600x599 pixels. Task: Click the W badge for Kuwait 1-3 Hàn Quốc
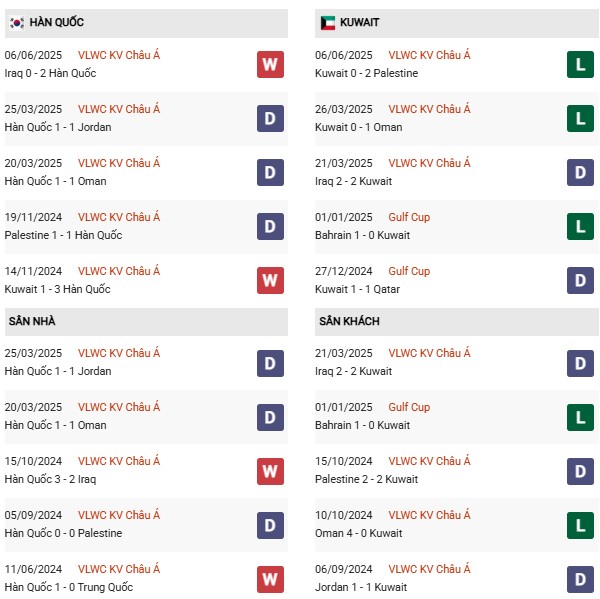click(270, 281)
